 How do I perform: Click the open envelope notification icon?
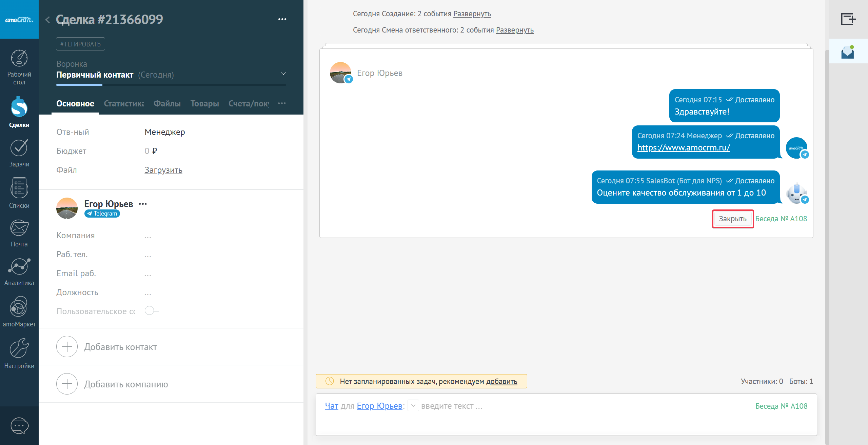click(x=848, y=53)
